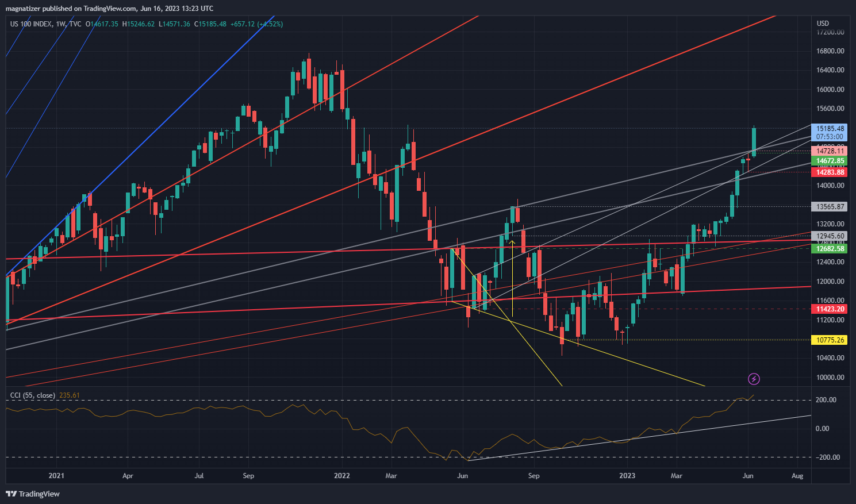Click the 2021 label on the time axis
This screenshot has height=504, width=856.
56,476
